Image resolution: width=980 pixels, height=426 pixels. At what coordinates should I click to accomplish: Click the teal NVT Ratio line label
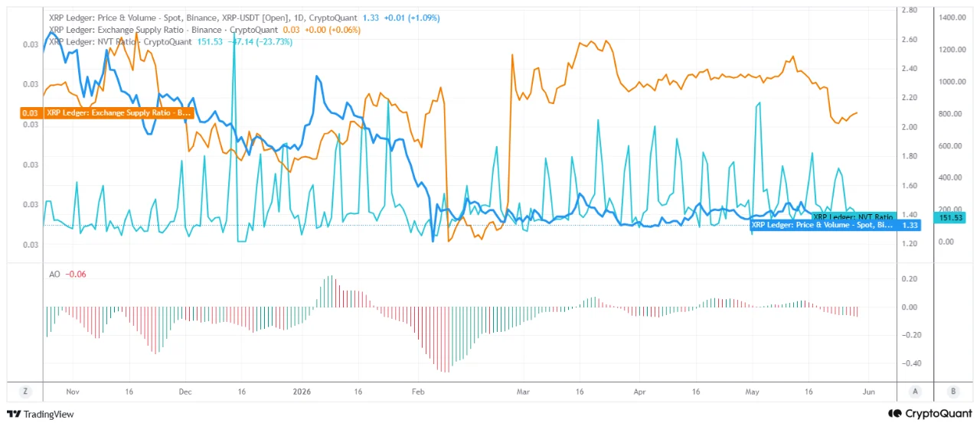[x=853, y=217]
